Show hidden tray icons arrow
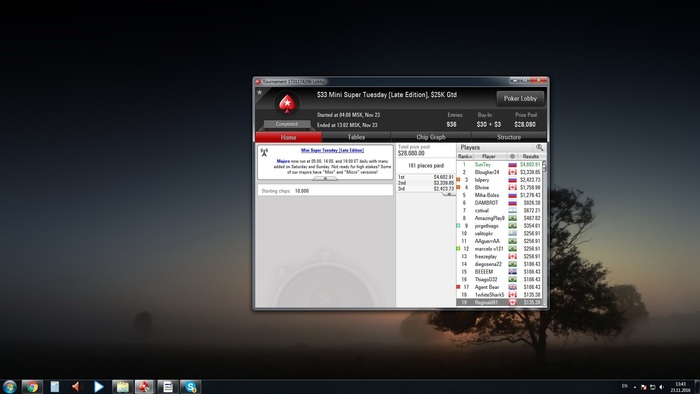 635,387
